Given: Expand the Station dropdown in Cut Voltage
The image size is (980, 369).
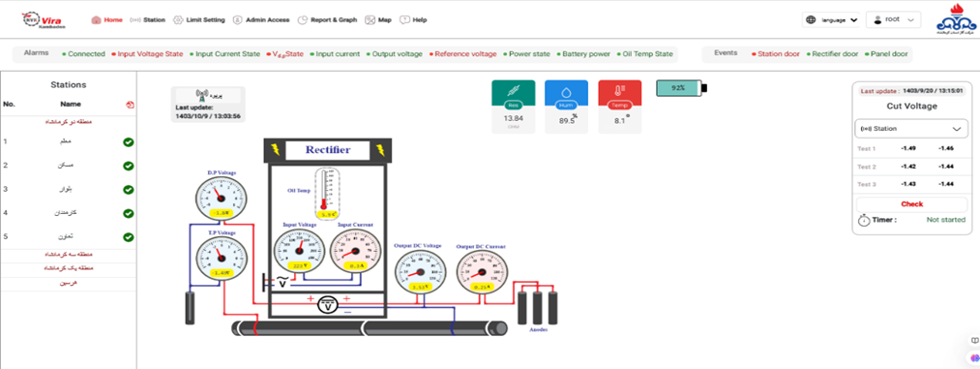Looking at the screenshot, I should [x=910, y=128].
